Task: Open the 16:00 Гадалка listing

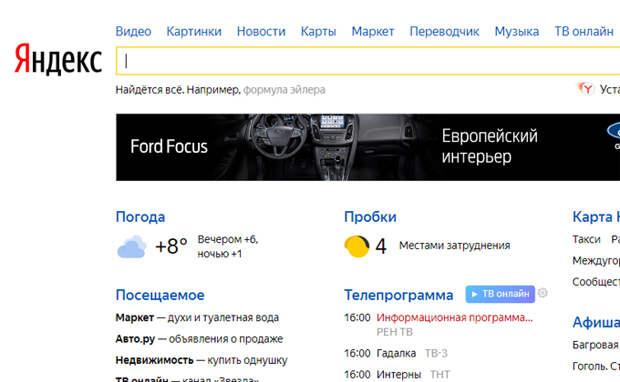Action: pos(380,353)
